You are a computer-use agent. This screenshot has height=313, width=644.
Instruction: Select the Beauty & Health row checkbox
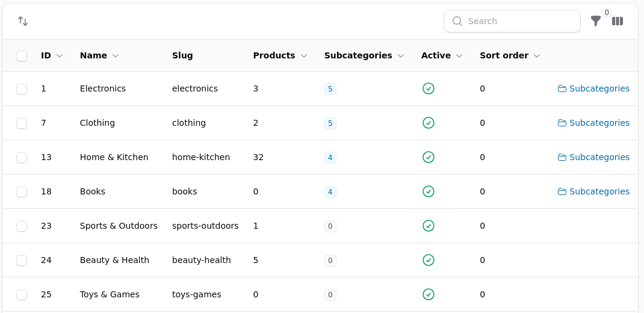[22, 261]
